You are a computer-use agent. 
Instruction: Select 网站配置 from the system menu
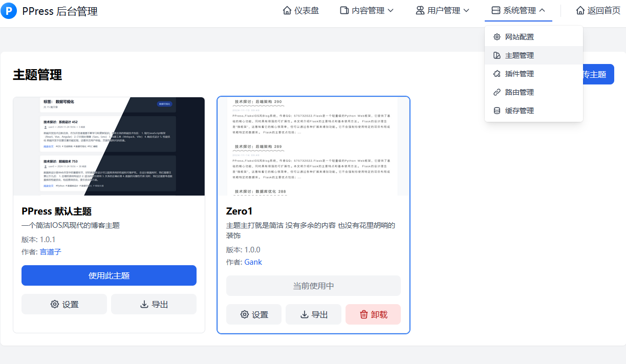[x=519, y=37]
